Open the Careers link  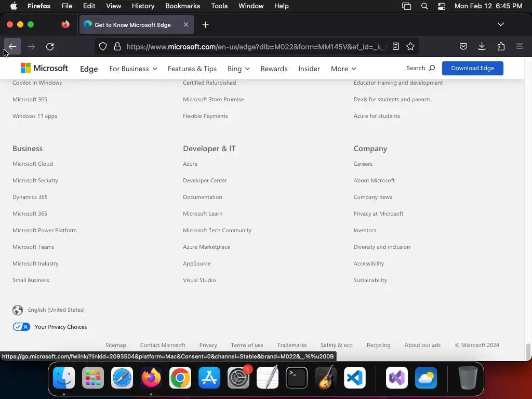pyautogui.click(x=363, y=164)
